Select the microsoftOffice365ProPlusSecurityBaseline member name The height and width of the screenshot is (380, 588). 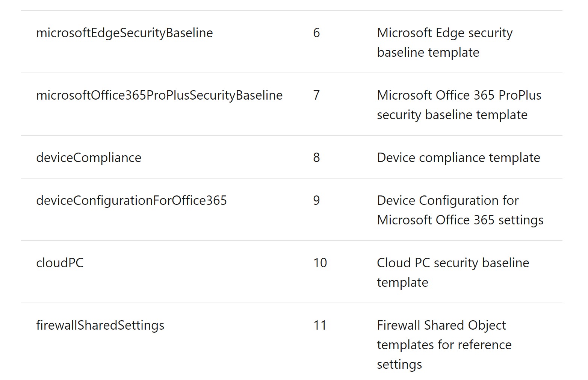click(x=159, y=95)
